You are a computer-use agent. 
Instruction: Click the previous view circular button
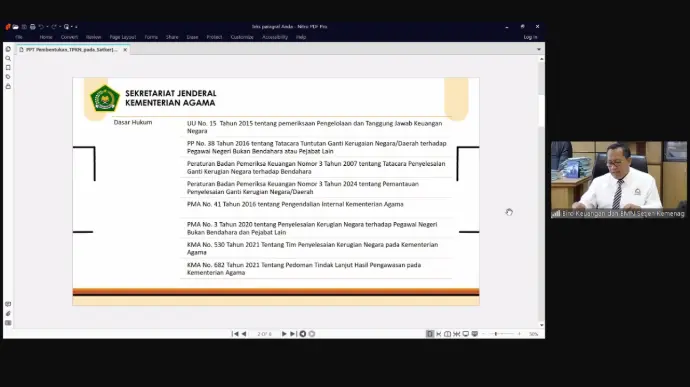pos(303,334)
